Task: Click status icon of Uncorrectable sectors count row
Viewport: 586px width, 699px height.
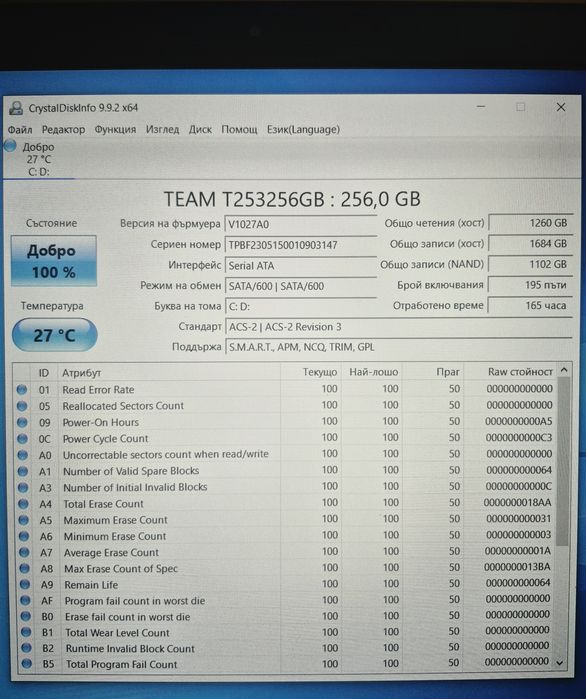Action: tap(22, 455)
